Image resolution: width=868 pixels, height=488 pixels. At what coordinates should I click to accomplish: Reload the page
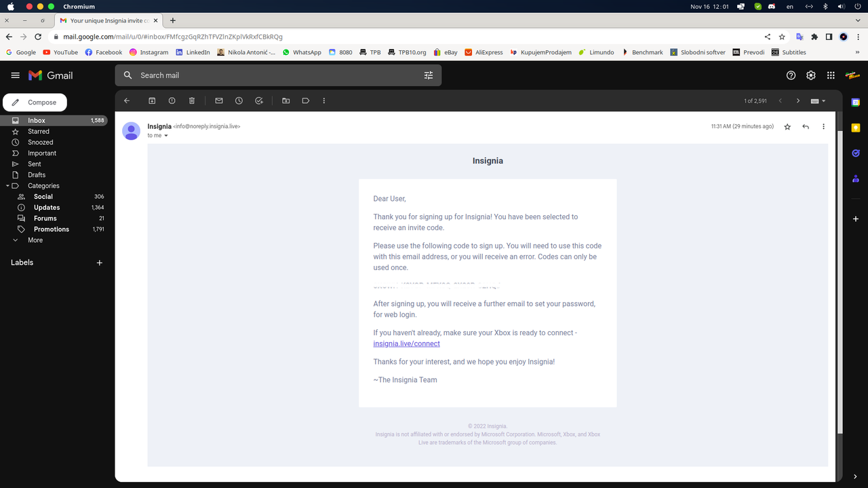[38, 37]
